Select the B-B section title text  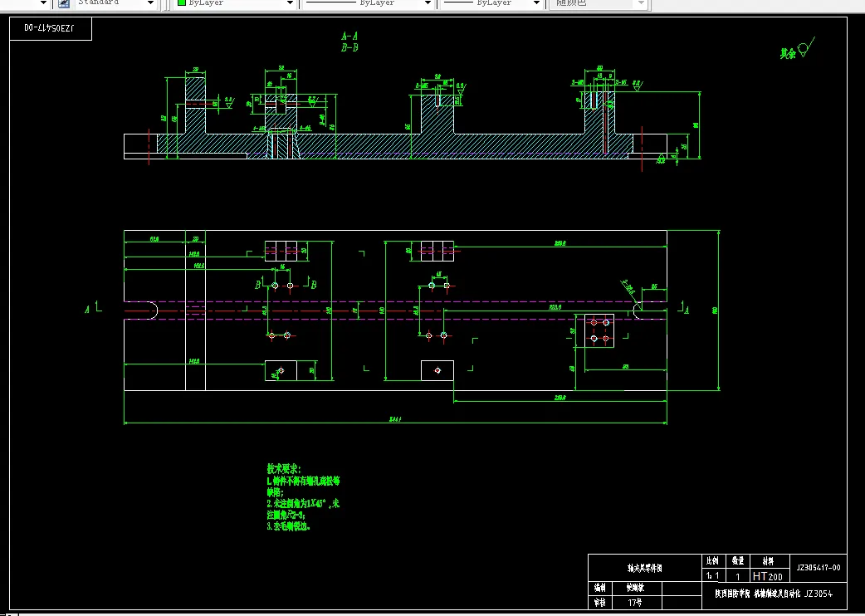[349, 48]
